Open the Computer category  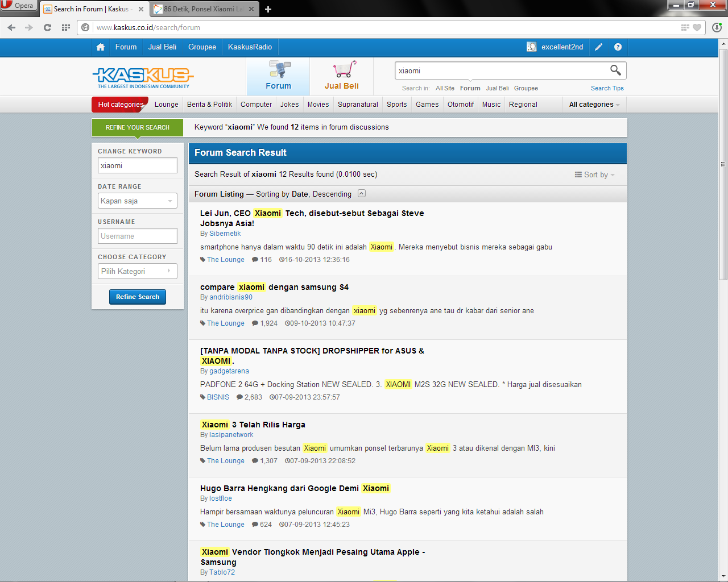[x=256, y=105]
